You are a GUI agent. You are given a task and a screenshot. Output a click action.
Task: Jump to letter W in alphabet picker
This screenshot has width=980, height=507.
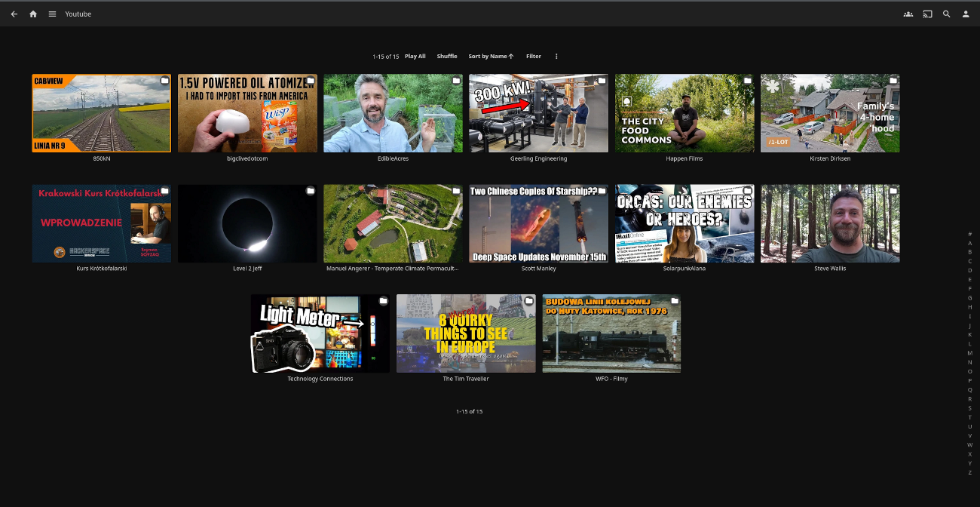[x=970, y=444]
